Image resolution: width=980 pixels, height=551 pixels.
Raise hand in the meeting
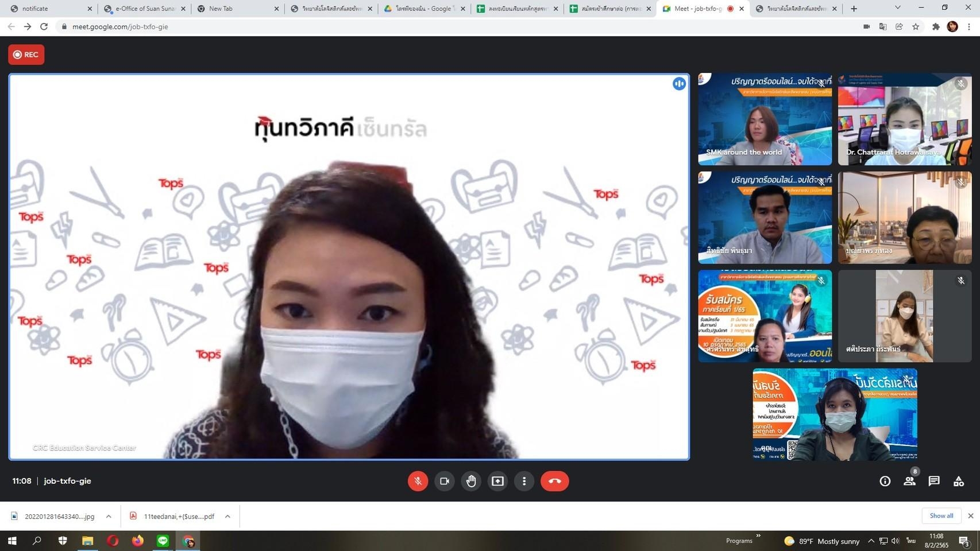(x=471, y=481)
